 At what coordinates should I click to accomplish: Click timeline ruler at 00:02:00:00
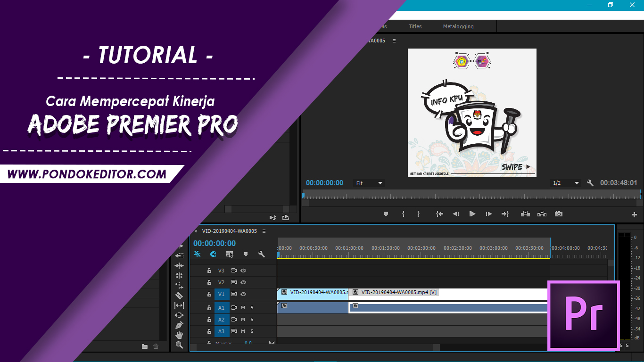(x=421, y=248)
